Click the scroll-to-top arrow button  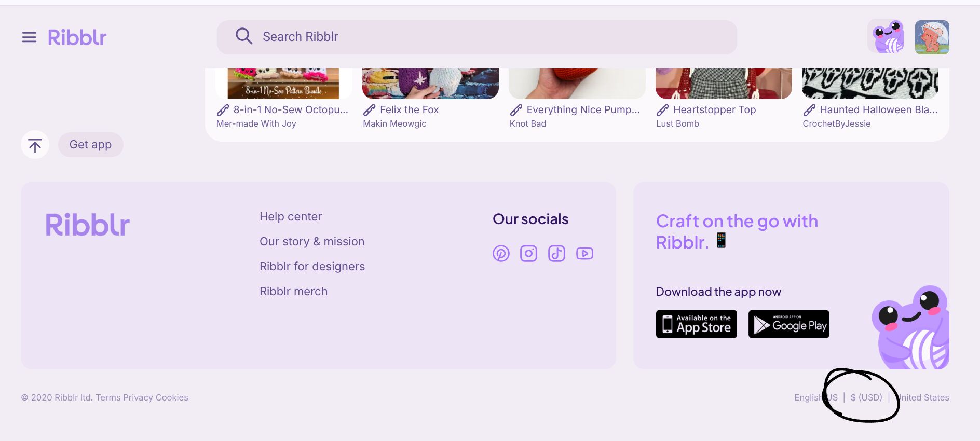[35, 145]
